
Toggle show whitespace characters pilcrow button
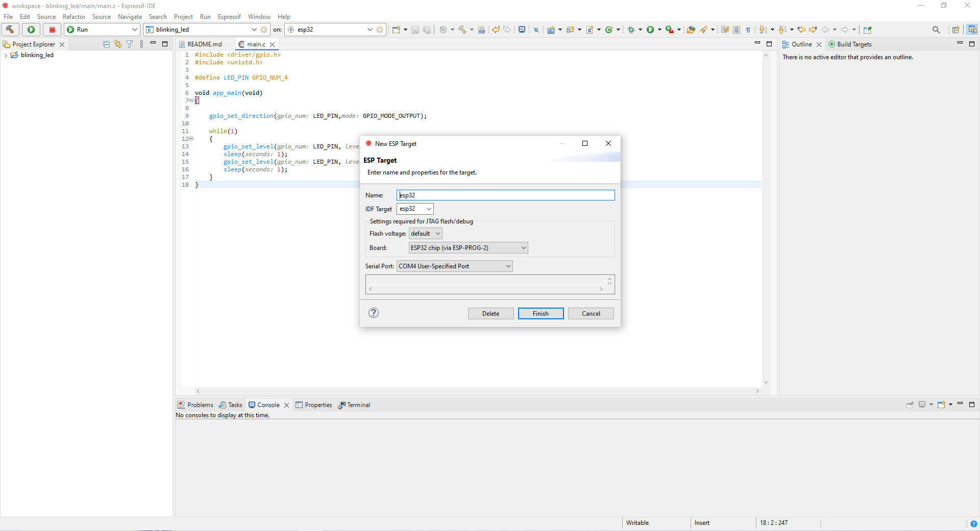[748, 30]
